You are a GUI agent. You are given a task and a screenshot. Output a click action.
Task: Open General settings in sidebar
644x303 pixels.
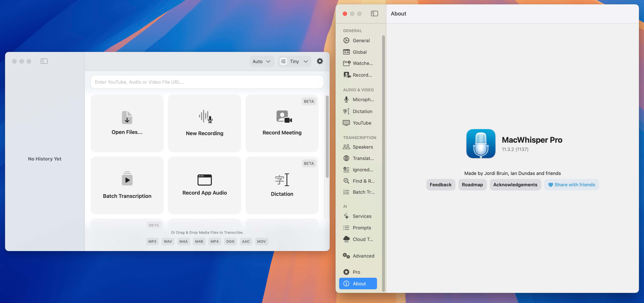click(358, 41)
